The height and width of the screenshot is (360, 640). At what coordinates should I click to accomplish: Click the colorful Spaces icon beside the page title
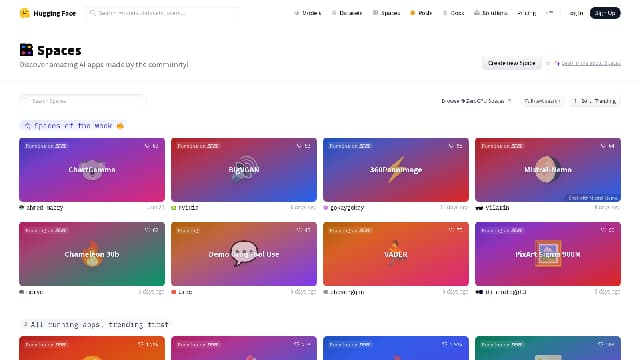26,50
